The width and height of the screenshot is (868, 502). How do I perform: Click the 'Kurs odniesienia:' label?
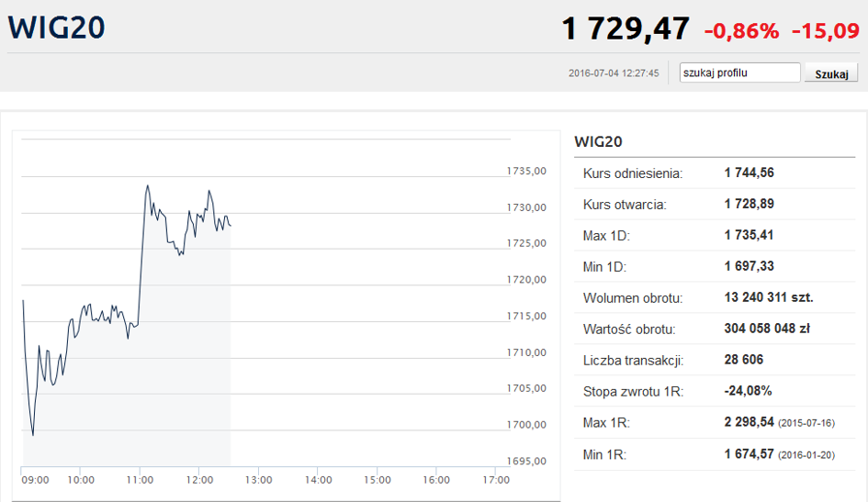tap(633, 173)
